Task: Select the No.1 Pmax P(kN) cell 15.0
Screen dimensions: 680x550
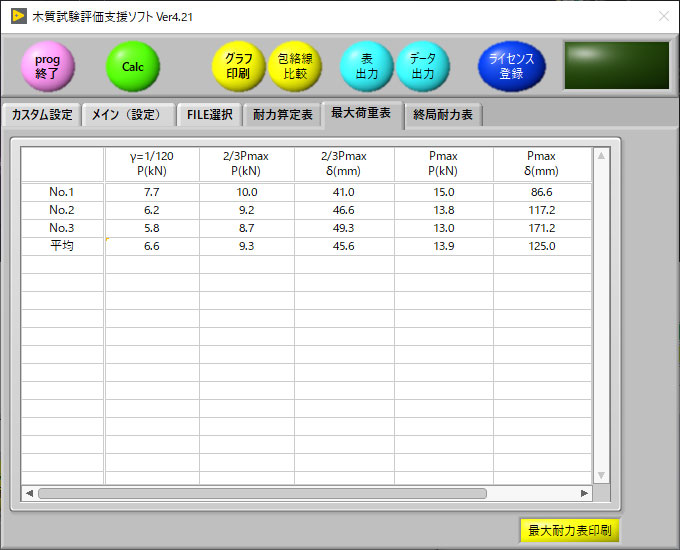Action: click(x=443, y=192)
